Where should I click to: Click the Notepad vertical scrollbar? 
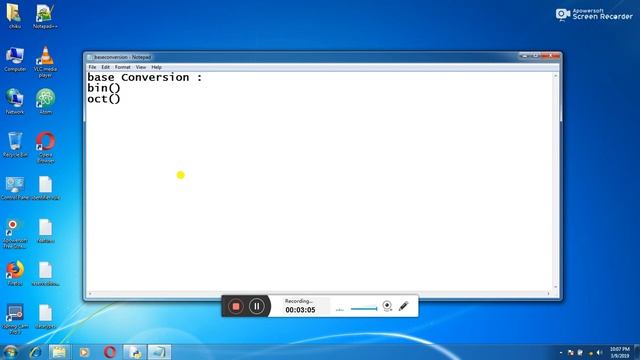click(556, 181)
